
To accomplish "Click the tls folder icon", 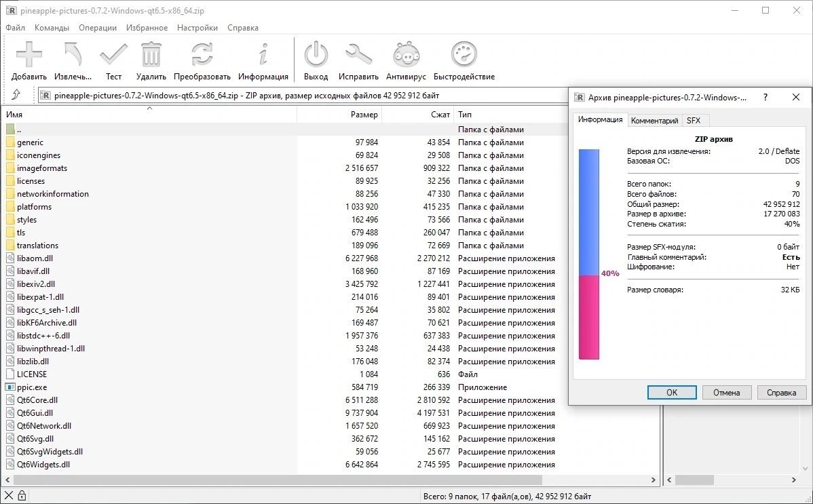I will pos(10,232).
